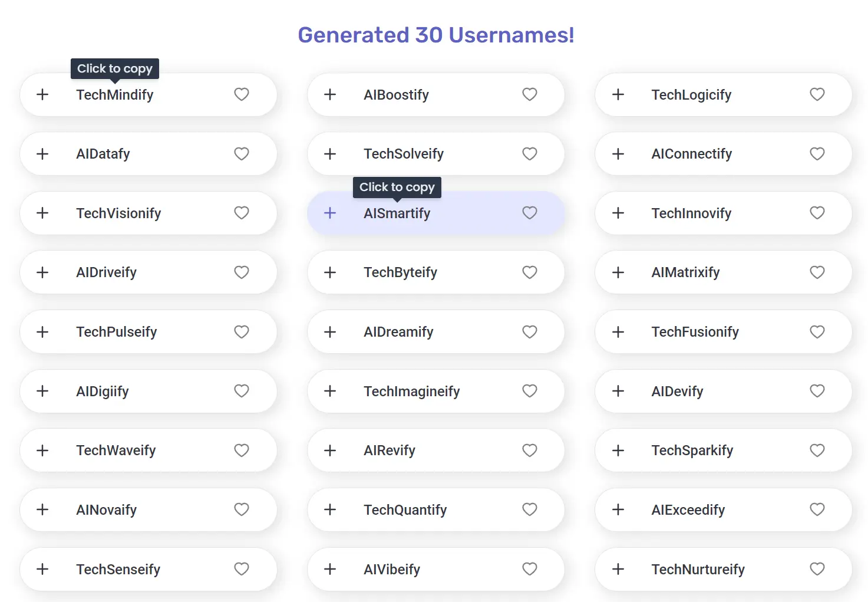This screenshot has height=602, width=868.
Task: Click the plus icon next to TechLogicify
Action: (618, 94)
